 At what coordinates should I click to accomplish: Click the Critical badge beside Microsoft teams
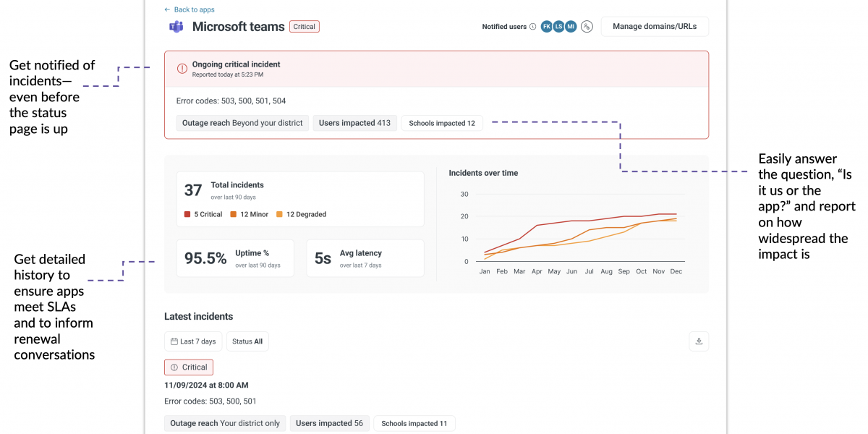(305, 27)
